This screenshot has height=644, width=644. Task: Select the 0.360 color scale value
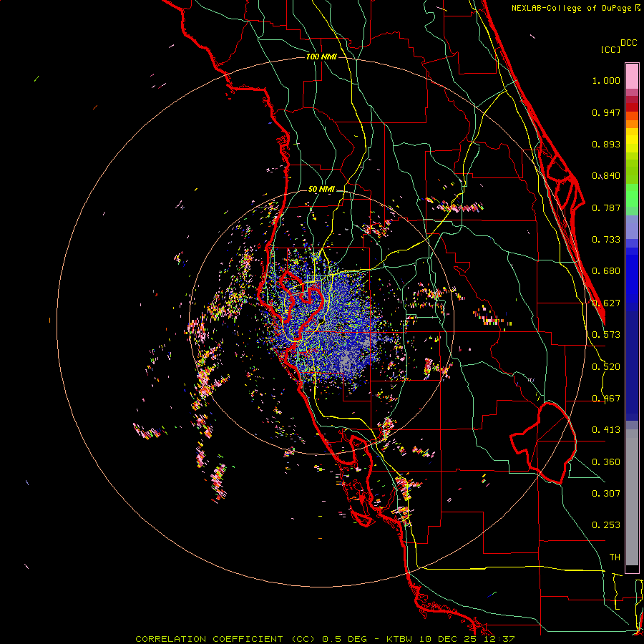[x=606, y=462]
